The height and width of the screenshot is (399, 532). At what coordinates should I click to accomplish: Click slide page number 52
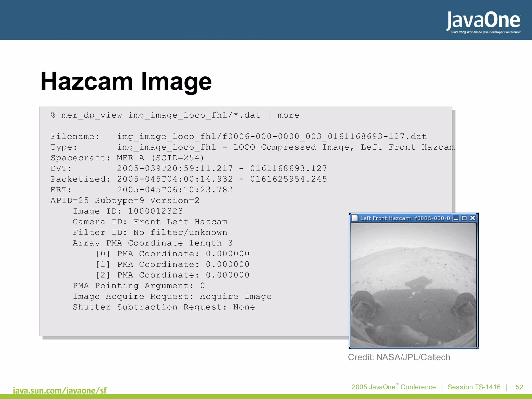pyautogui.click(x=519, y=387)
